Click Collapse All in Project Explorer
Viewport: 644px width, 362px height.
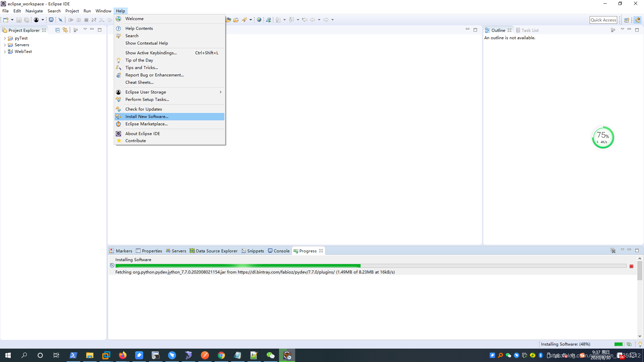(x=57, y=30)
